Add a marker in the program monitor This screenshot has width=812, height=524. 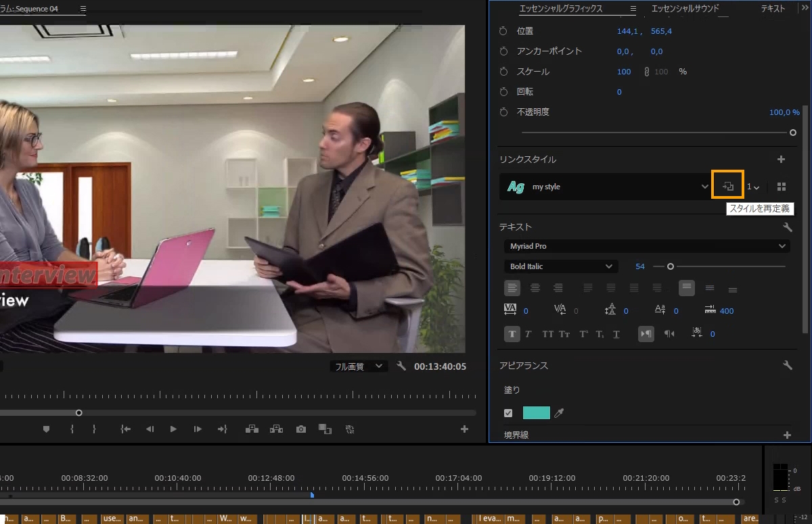click(x=47, y=429)
